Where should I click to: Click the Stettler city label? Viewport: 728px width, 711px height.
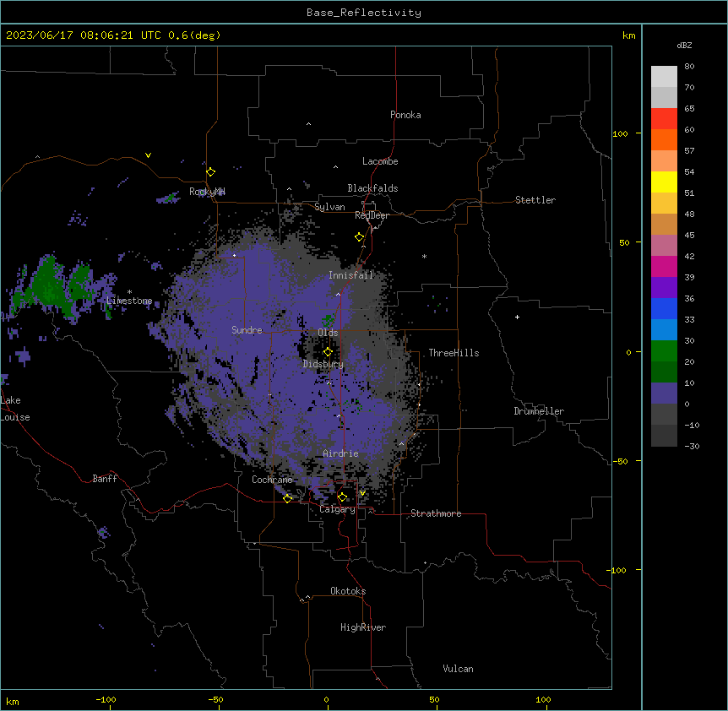(x=535, y=200)
